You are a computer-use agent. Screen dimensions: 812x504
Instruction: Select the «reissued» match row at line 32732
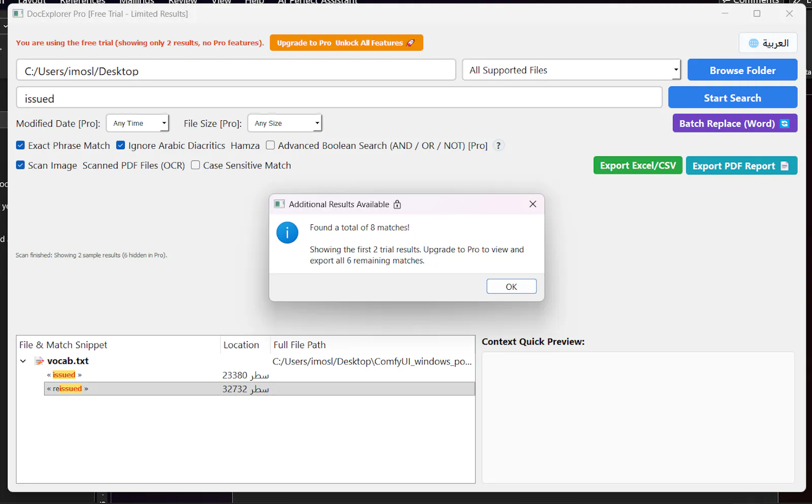click(259, 389)
